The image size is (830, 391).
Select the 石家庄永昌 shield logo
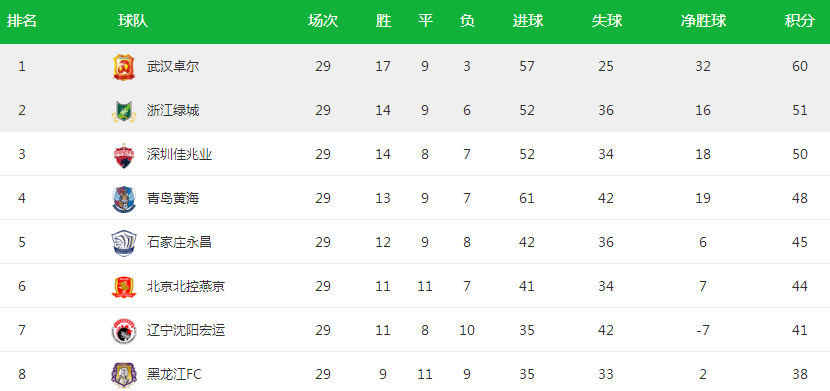pyautogui.click(x=124, y=243)
